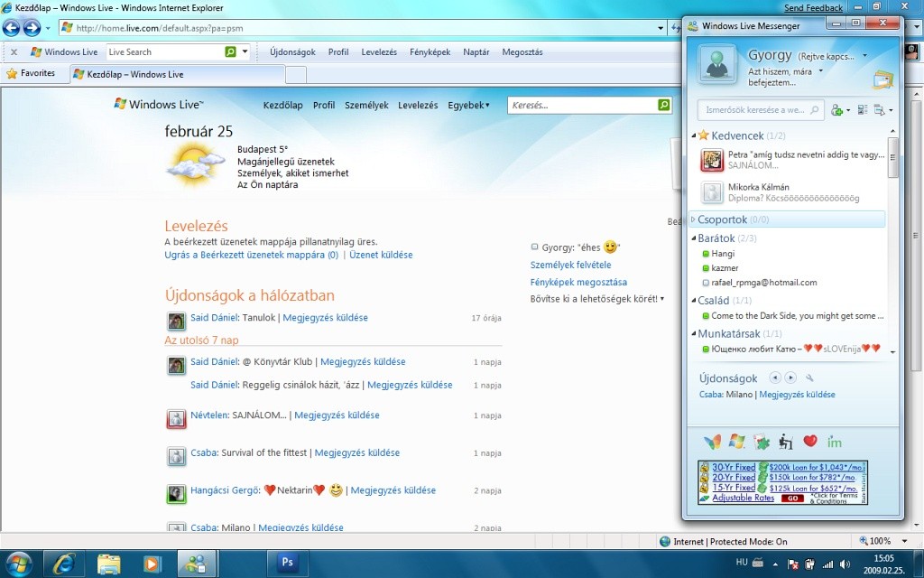Open the Hangácsi Gergő profile link
The height and width of the screenshot is (578, 924).
tap(224, 490)
